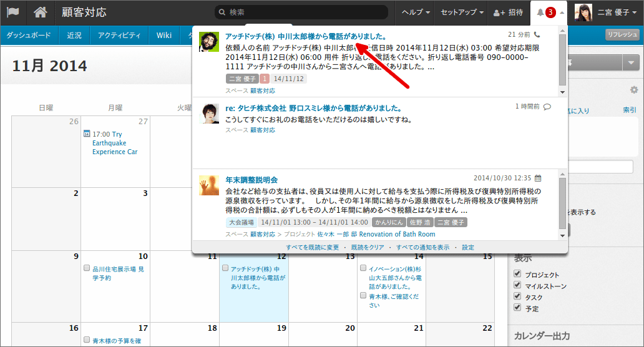Viewport: 644px width, 347px height.
Task: Open セットアップ dropdown menu
Action: point(462,12)
